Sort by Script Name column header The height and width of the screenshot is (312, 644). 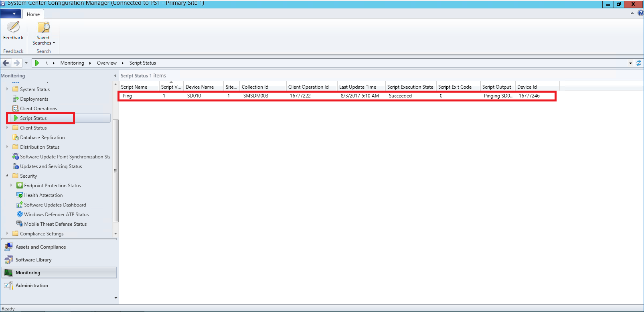[x=139, y=87]
